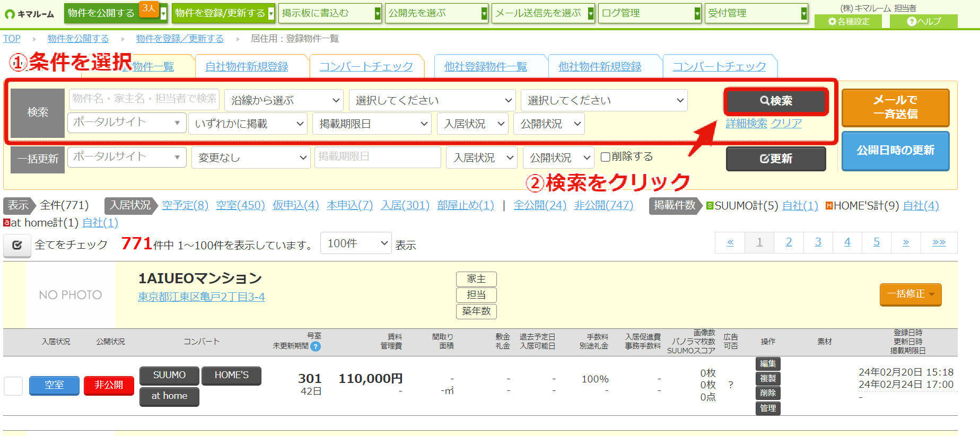Open the bulk-update 入居状況 dropdown
This screenshot has height=436, width=980.
482,158
